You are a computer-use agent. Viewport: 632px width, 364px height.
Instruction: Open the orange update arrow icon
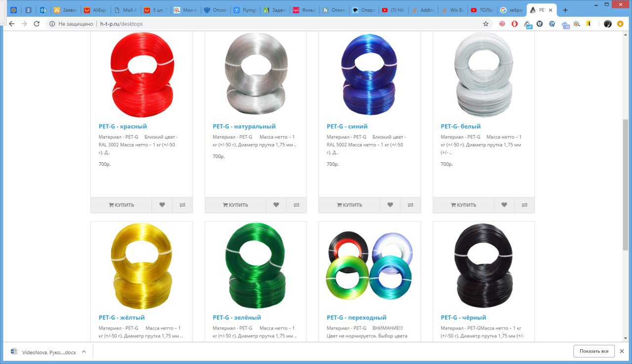[620, 24]
